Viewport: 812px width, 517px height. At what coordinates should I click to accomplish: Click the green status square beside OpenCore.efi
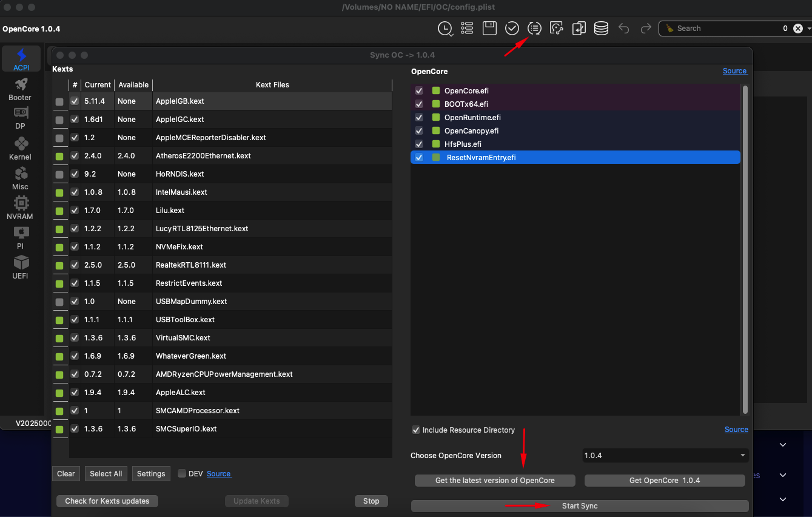tap(436, 91)
